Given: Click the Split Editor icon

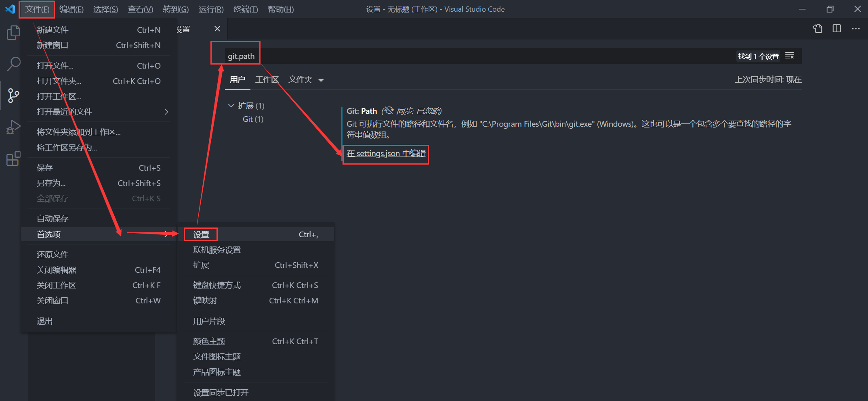Looking at the screenshot, I should click(836, 29).
